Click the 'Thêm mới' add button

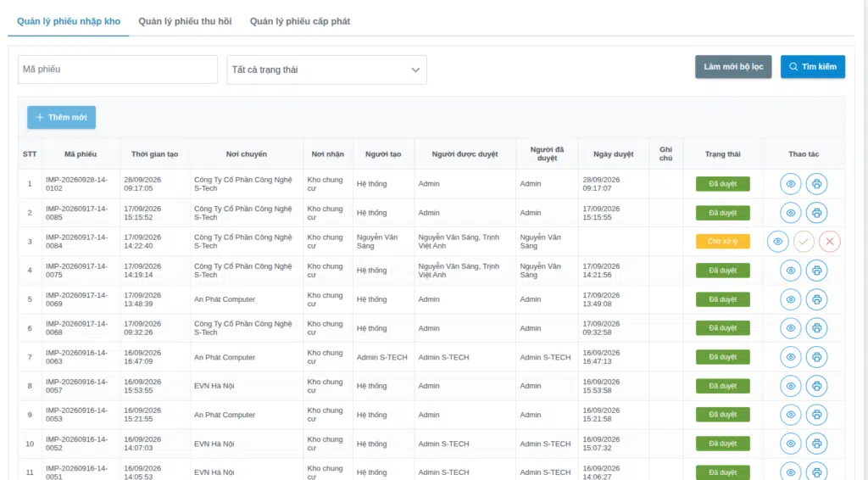coord(61,117)
